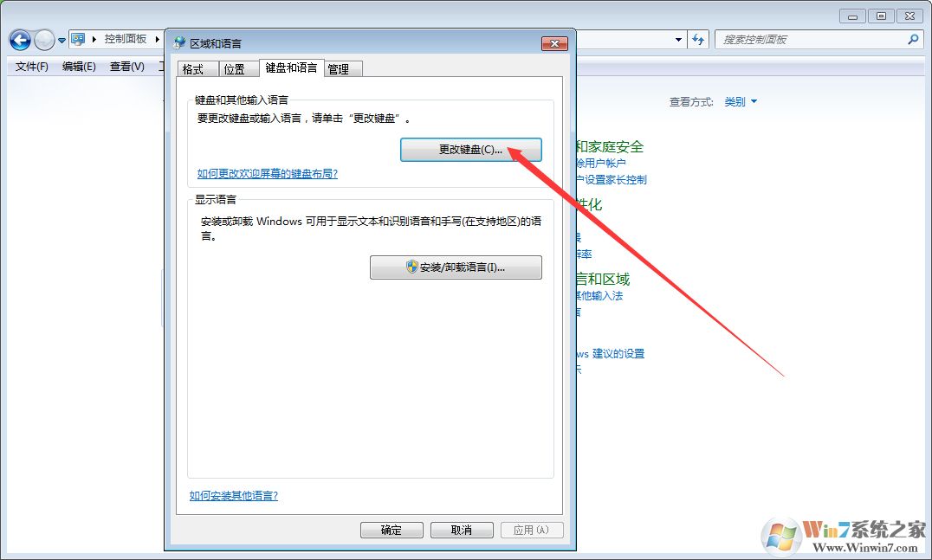Image resolution: width=932 pixels, height=560 pixels.
Task: Click the Control Panel icon in the breadcrumb bar
Action: 77,38
